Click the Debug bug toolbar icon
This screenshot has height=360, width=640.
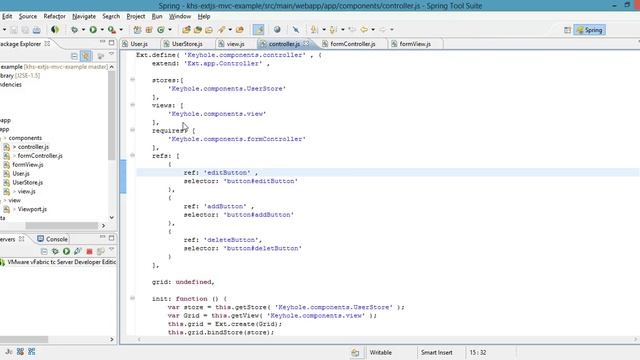pyautogui.click(x=74, y=30)
